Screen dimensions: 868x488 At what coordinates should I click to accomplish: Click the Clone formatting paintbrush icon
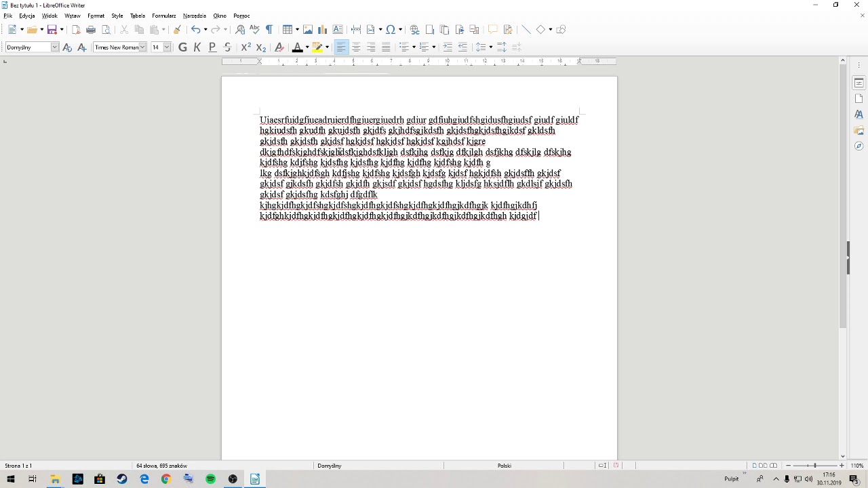[177, 30]
